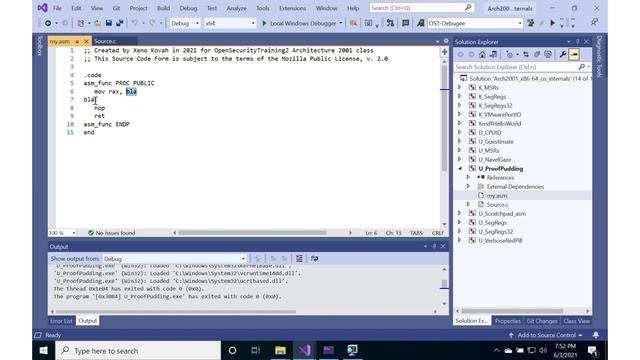This screenshot has height=360, width=640.
Task: Open Properties wrench in Solution Explorer
Action: pyautogui.click(x=563, y=54)
